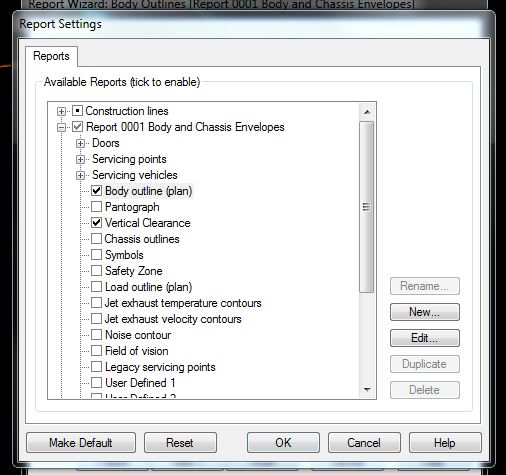Image resolution: width=506 pixels, height=475 pixels.
Task: Select the Reports tab
Action: coord(51,56)
